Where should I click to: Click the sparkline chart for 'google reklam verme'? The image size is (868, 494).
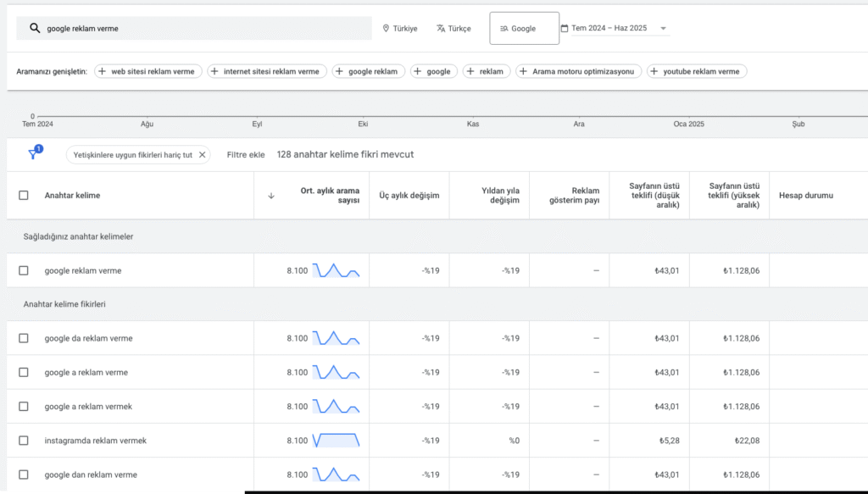[337, 270]
